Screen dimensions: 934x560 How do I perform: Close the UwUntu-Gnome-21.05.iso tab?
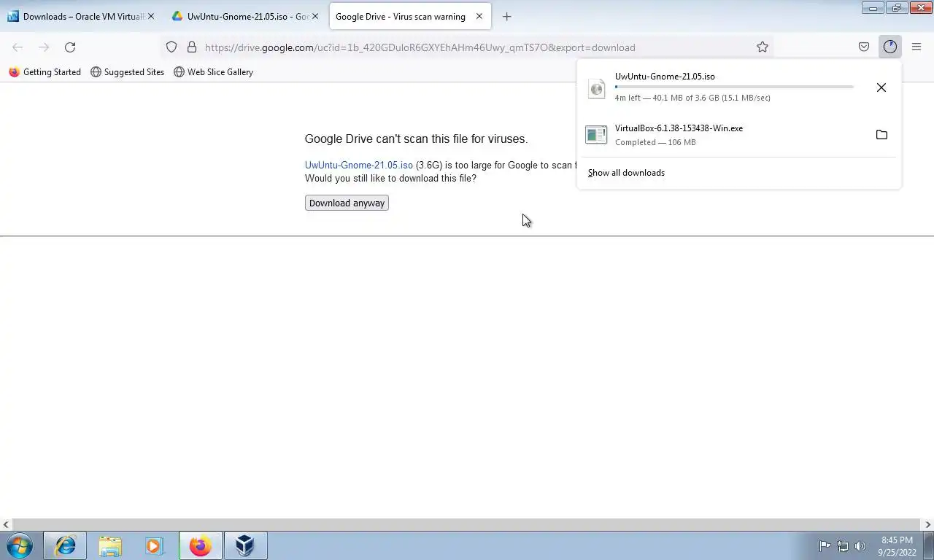click(x=315, y=16)
